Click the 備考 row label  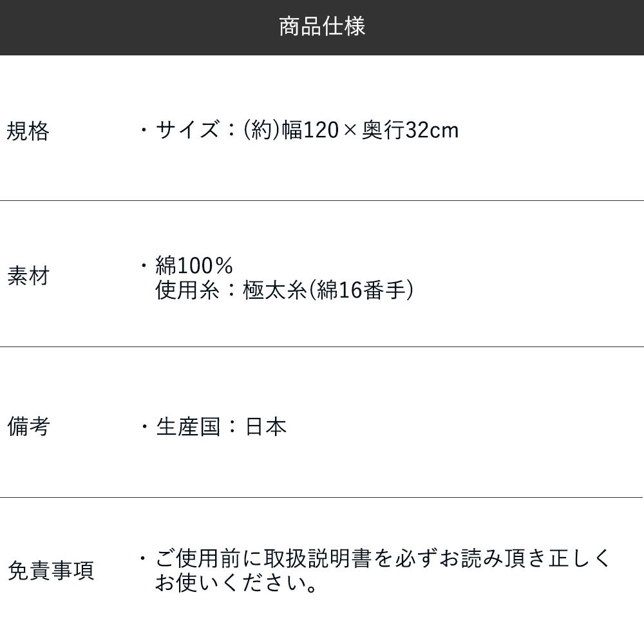(28, 426)
